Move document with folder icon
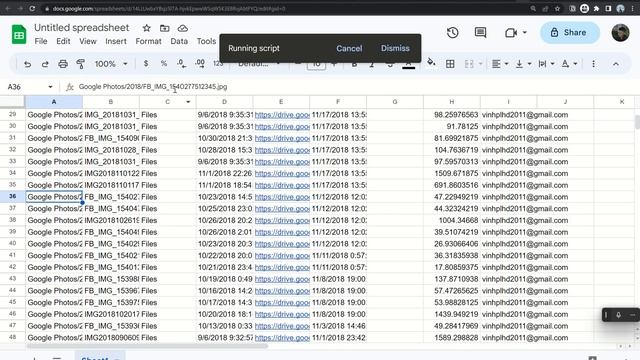 coord(164,28)
